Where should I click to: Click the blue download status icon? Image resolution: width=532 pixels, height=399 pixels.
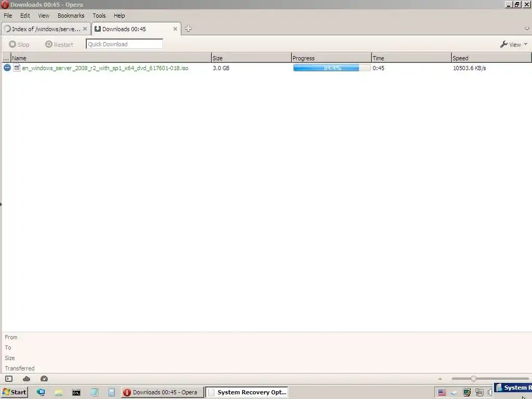coord(7,68)
